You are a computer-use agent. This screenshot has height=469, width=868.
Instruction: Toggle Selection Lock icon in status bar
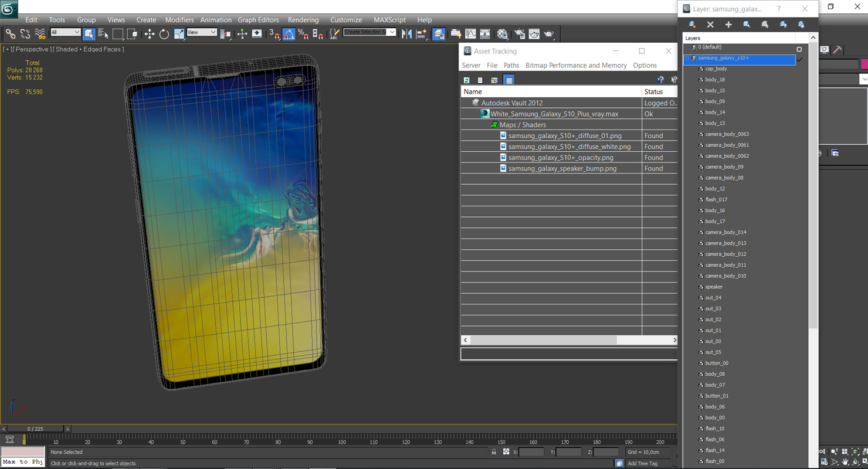coord(494,452)
